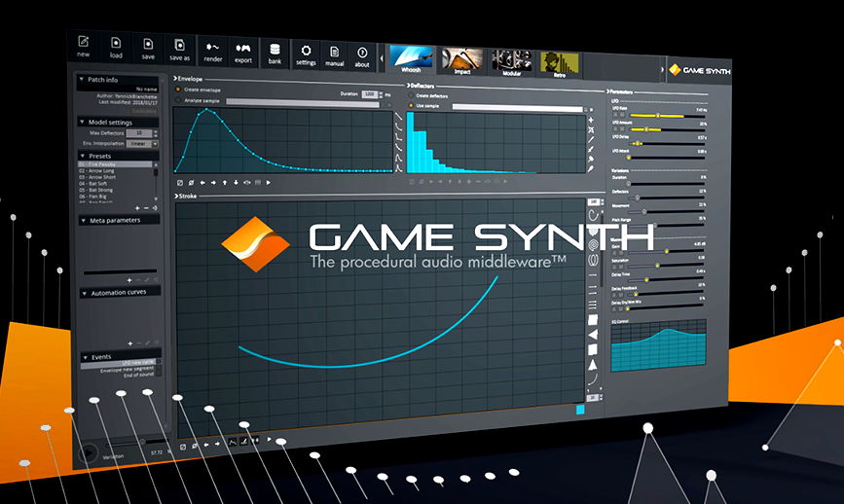Select Create envelope radio button

[177, 90]
